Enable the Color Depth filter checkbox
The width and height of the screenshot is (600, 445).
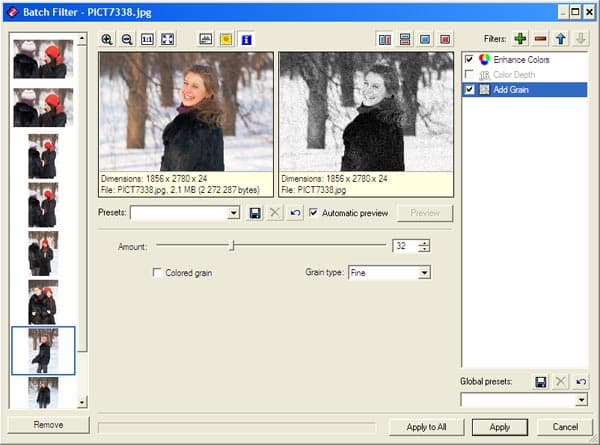coord(469,74)
